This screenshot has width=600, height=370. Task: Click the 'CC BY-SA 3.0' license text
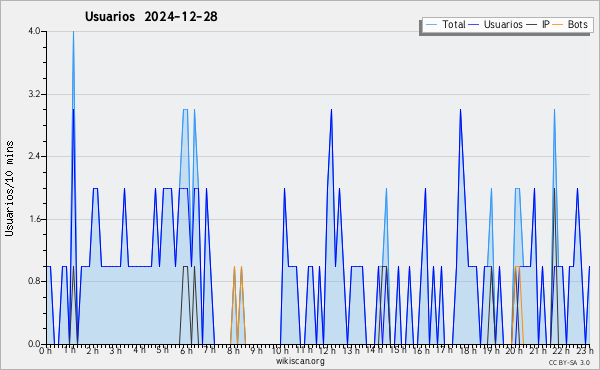click(569, 363)
